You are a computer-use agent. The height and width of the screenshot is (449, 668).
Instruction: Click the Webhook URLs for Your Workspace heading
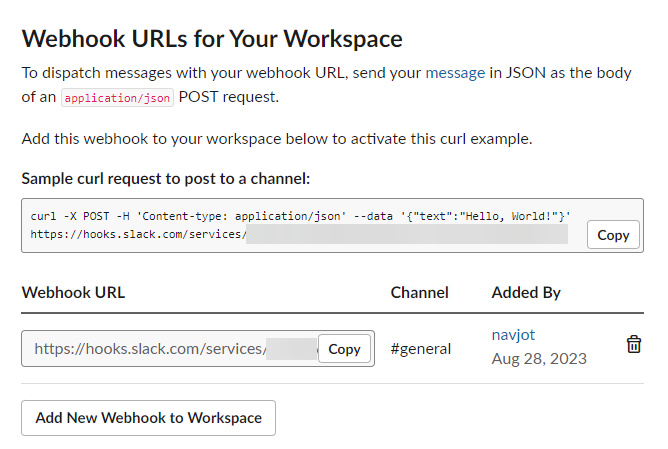pos(212,39)
